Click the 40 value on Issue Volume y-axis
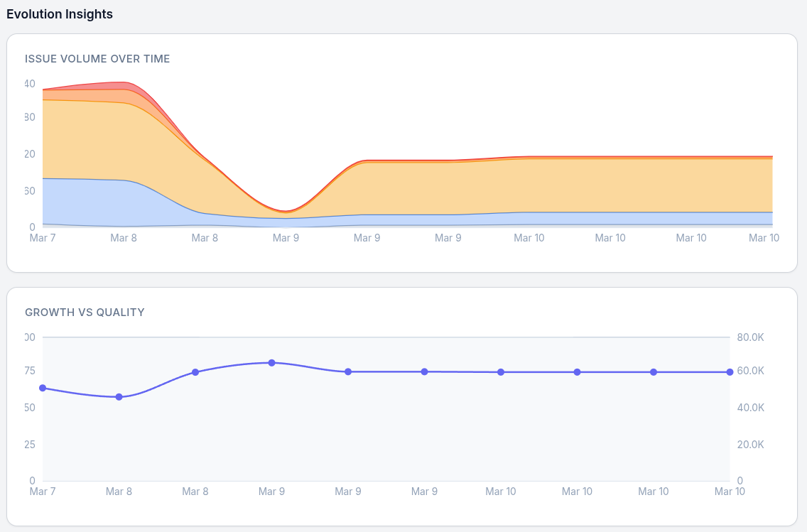The image size is (807, 532). point(28,82)
